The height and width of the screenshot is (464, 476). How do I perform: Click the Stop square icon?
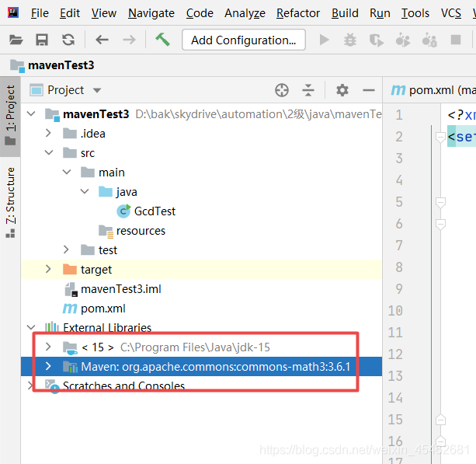(456, 40)
